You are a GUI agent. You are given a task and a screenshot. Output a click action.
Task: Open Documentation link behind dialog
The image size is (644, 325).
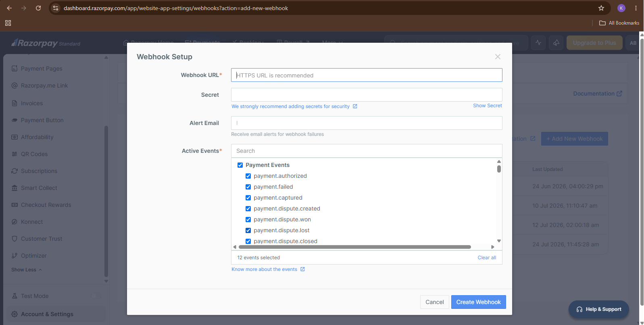pos(598,94)
